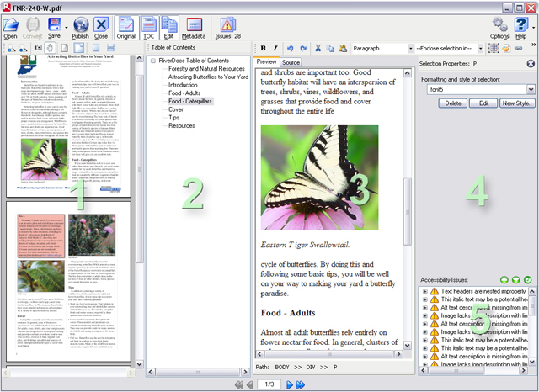The height and width of the screenshot is (392, 539).
Task: Zoom in on the original page view
Action: (11, 48)
